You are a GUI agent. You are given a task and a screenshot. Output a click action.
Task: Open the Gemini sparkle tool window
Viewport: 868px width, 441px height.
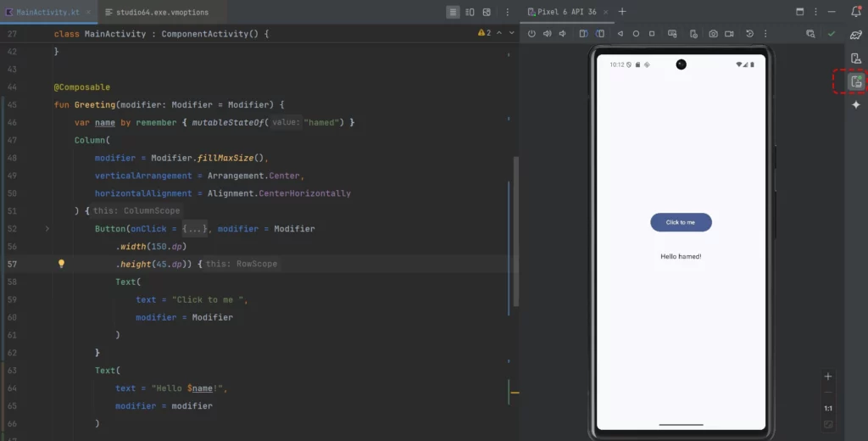pyautogui.click(x=856, y=104)
